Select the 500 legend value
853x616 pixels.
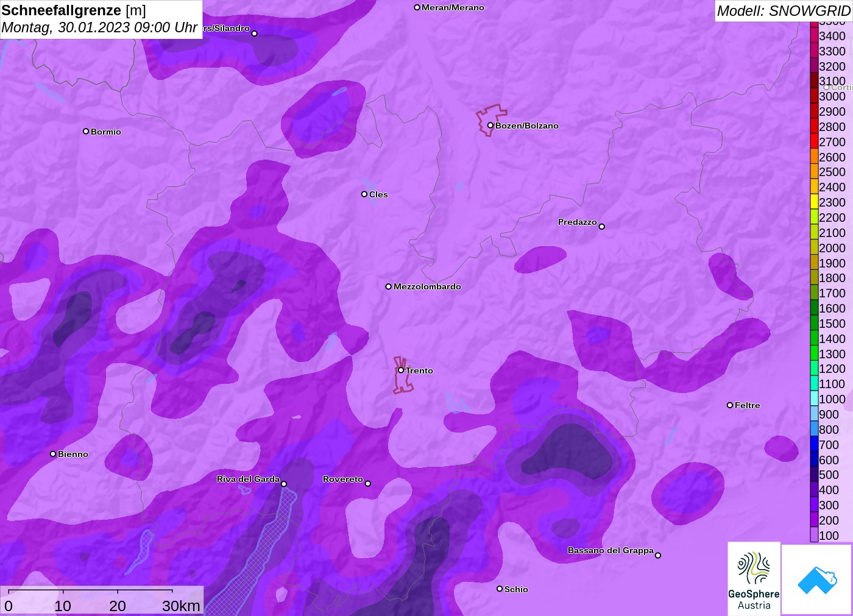pos(829,475)
